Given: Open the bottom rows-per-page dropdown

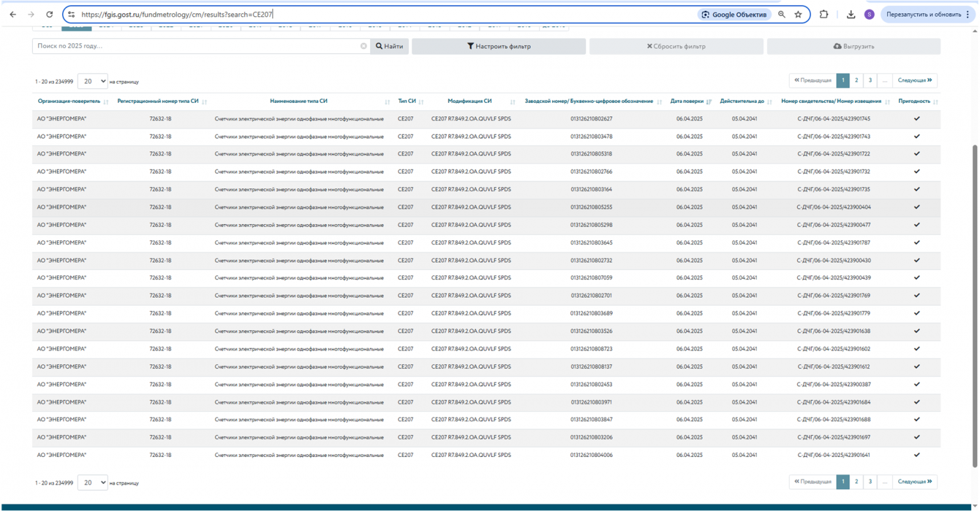Looking at the screenshot, I should pos(92,483).
